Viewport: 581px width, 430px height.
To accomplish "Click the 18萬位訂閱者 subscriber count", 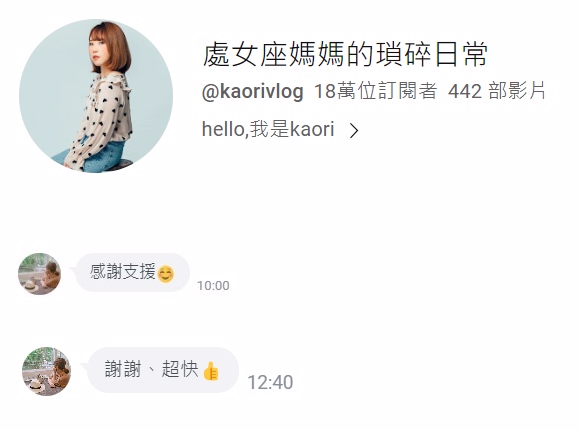I will [375, 91].
